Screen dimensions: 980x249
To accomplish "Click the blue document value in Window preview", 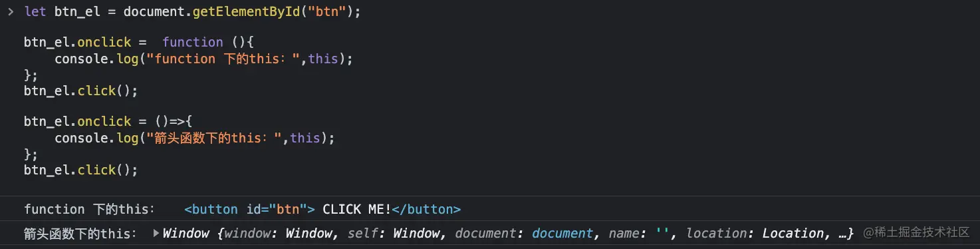I will [562, 233].
